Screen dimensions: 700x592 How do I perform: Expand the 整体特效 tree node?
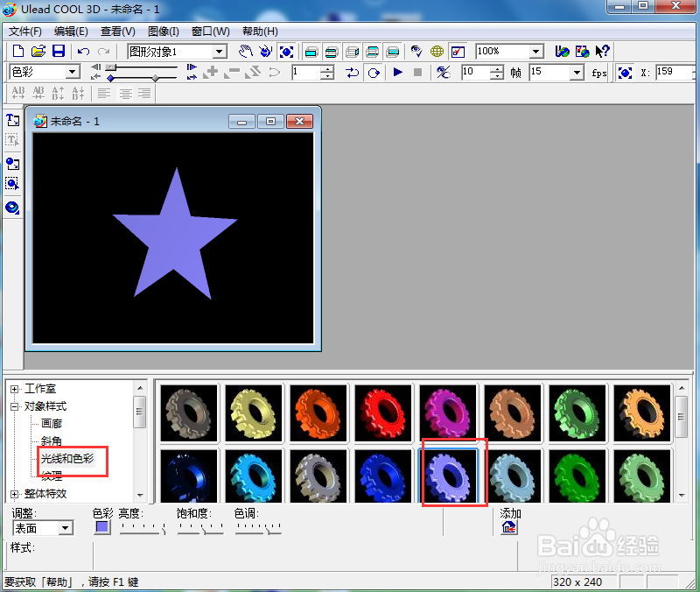[x=14, y=494]
